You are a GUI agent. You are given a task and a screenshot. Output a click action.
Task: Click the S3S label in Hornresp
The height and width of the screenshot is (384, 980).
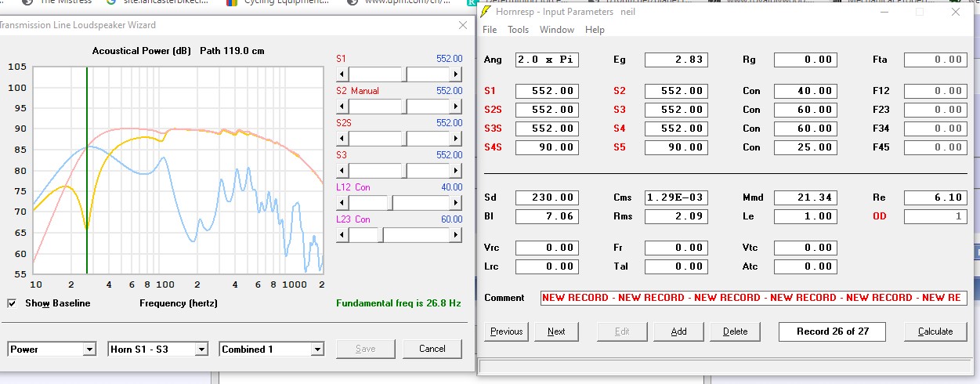[x=493, y=129]
